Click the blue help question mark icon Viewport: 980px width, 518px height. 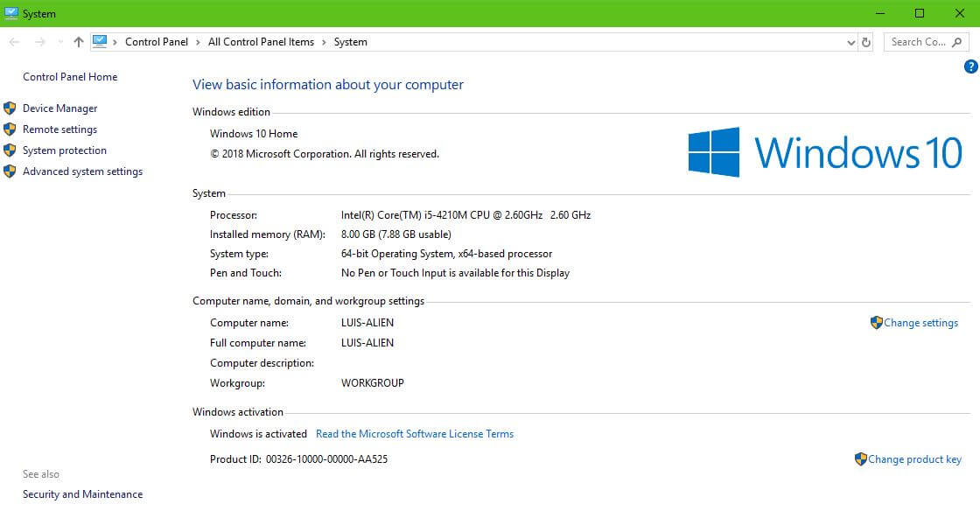coord(970,66)
